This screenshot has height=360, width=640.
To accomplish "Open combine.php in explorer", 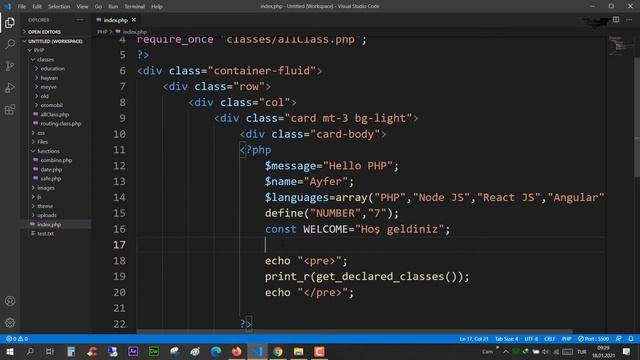I will (x=56, y=160).
